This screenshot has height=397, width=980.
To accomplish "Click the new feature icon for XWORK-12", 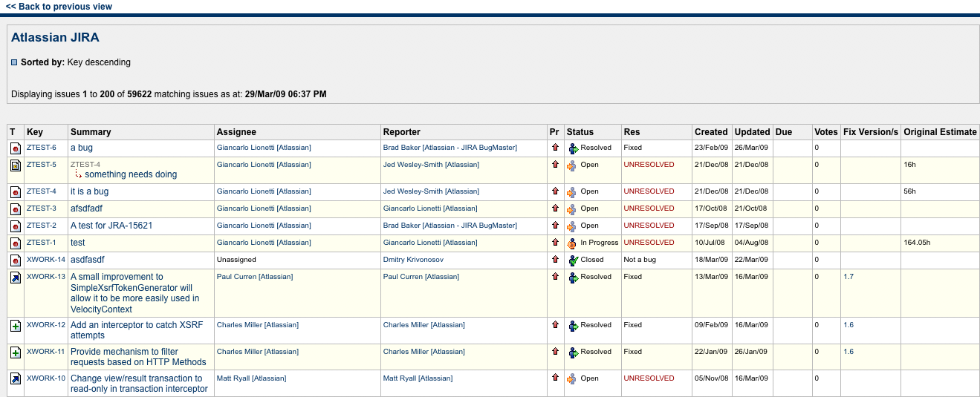I will [x=16, y=326].
